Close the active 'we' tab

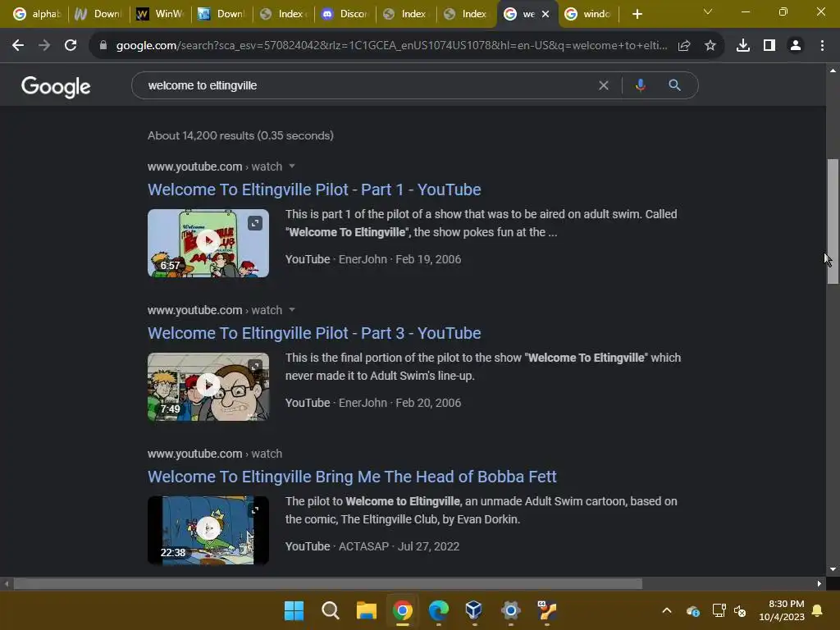[546, 14]
